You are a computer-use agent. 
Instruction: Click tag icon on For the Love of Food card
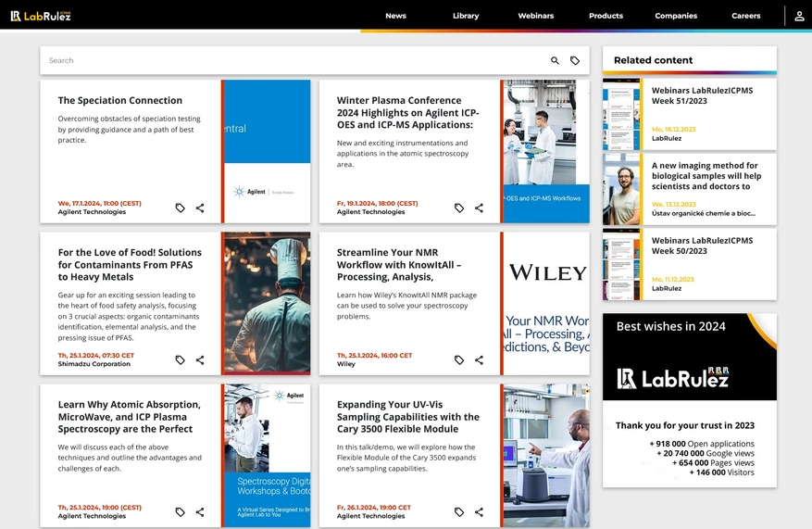180,359
